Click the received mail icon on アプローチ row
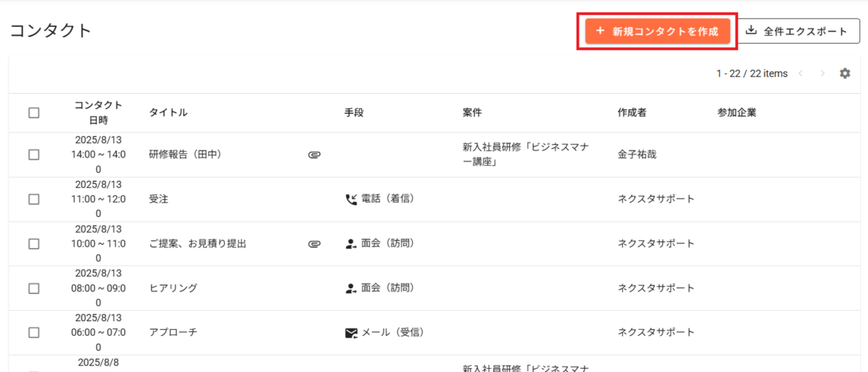Screen dimensions: 868x372 tap(351, 333)
